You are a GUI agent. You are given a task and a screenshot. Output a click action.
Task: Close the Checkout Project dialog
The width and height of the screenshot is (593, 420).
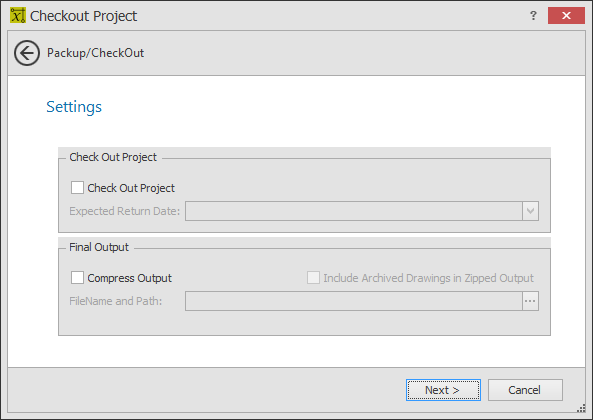(x=566, y=15)
